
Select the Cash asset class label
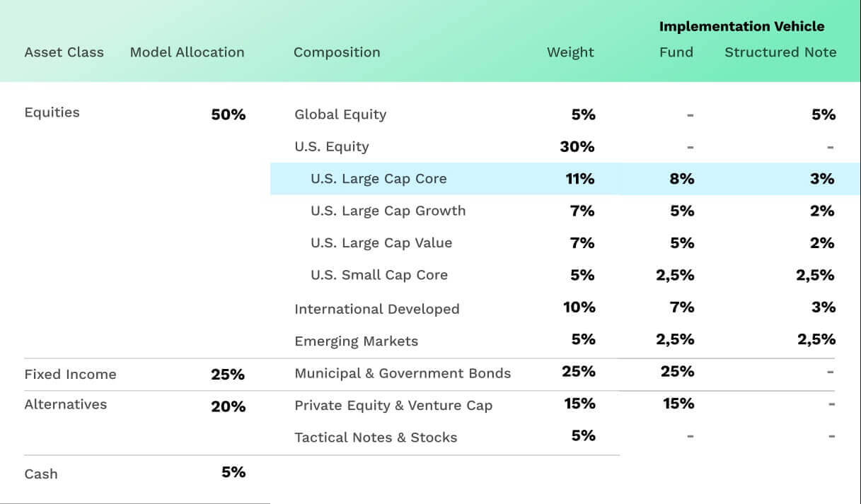pyautogui.click(x=41, y=474)
